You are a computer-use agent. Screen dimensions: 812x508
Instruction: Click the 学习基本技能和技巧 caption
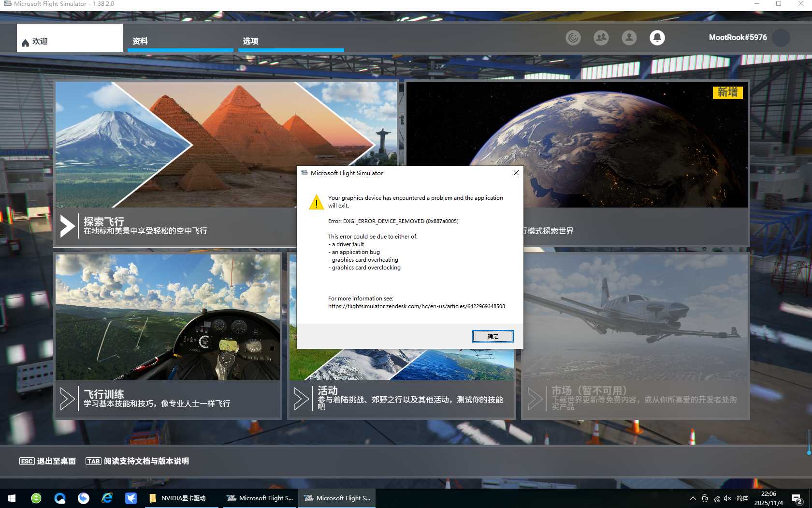pyautogui.click(x=157, y=403)
